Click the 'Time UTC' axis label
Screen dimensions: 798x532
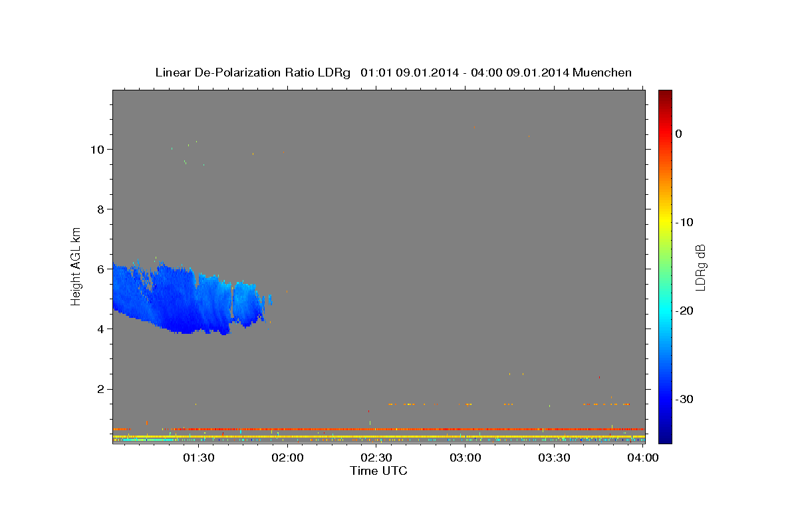coord(378,471)
